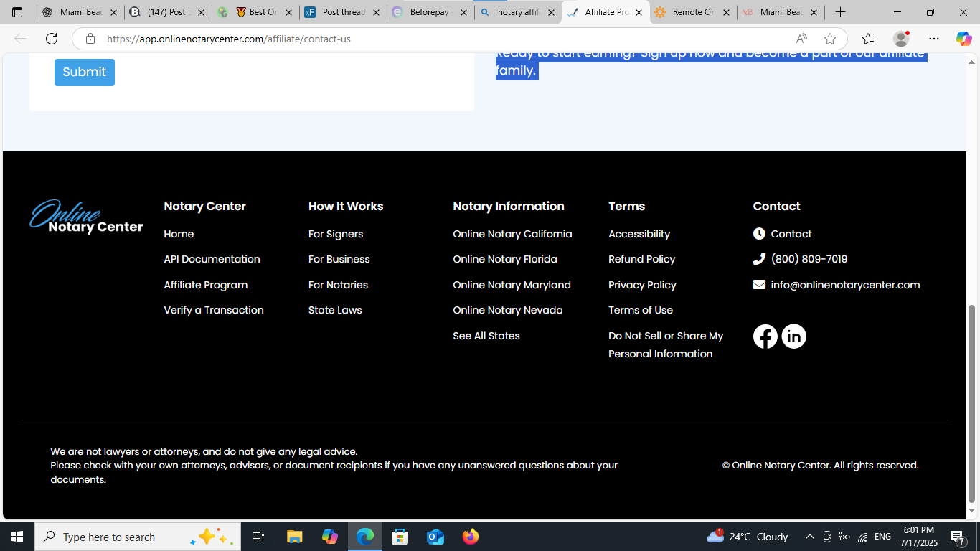Viewport: 980px width, 551px height.
Task: Open the State Laws link
Action: (335, 310)
